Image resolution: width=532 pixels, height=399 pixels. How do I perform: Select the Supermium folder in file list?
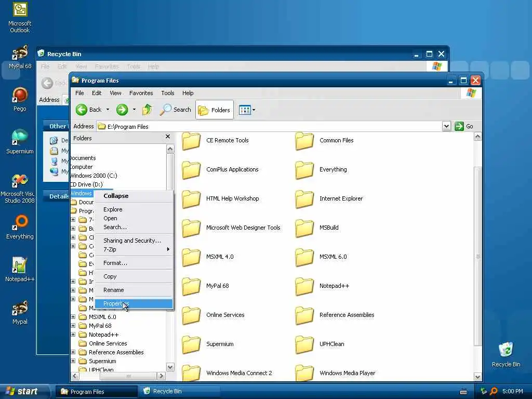(x=191, y=344)
